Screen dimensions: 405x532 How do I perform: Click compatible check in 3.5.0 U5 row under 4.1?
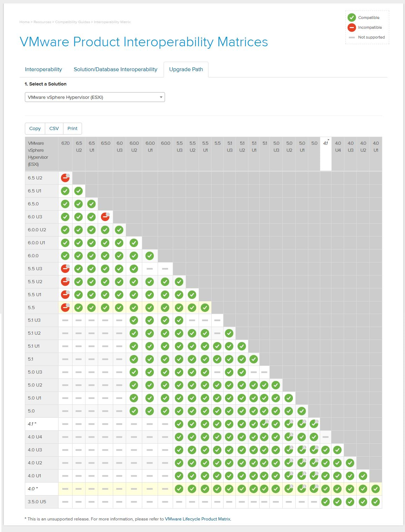[325, 502]
